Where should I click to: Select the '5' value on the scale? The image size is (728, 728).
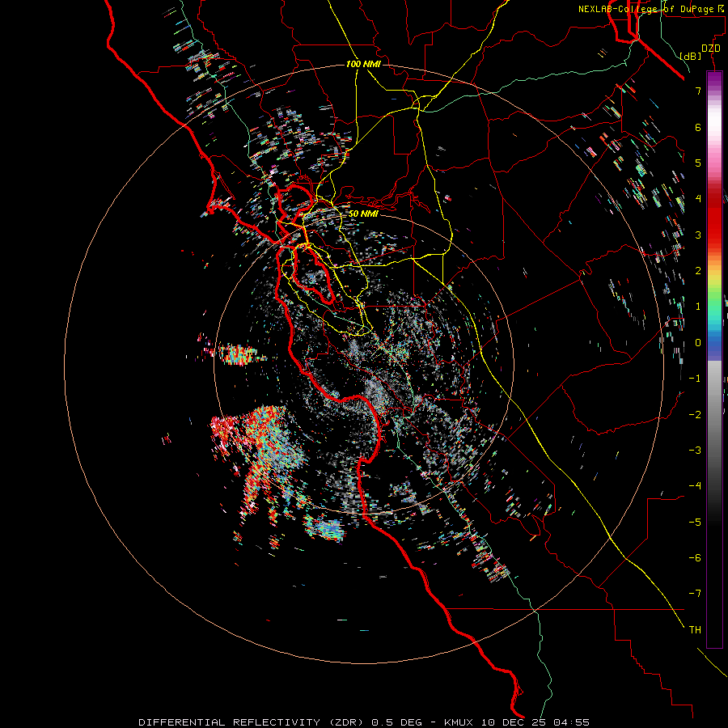point(698,163)
